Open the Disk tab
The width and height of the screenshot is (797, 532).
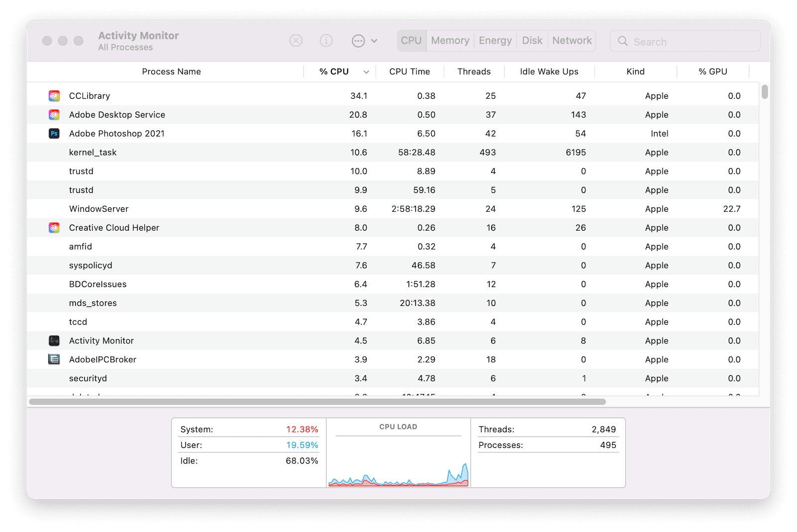point(531,40)
